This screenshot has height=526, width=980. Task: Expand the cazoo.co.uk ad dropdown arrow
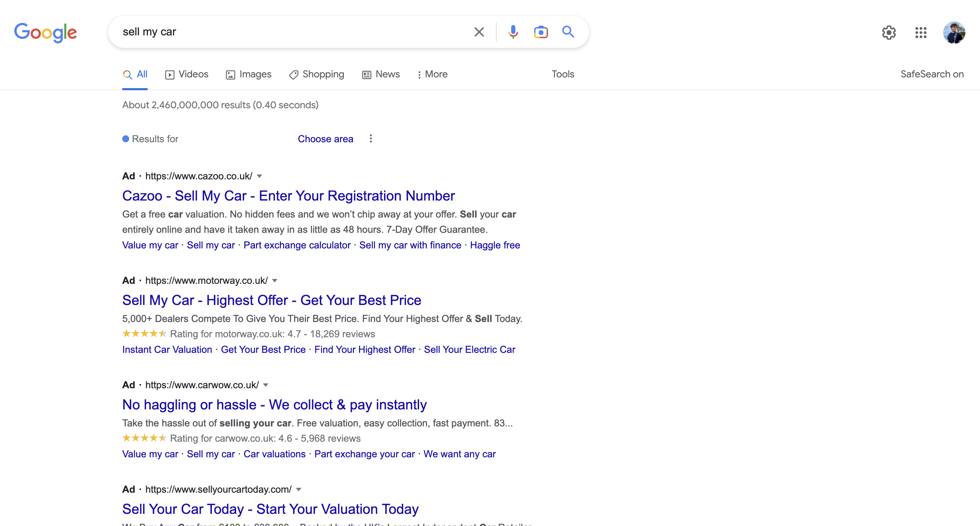259,176
